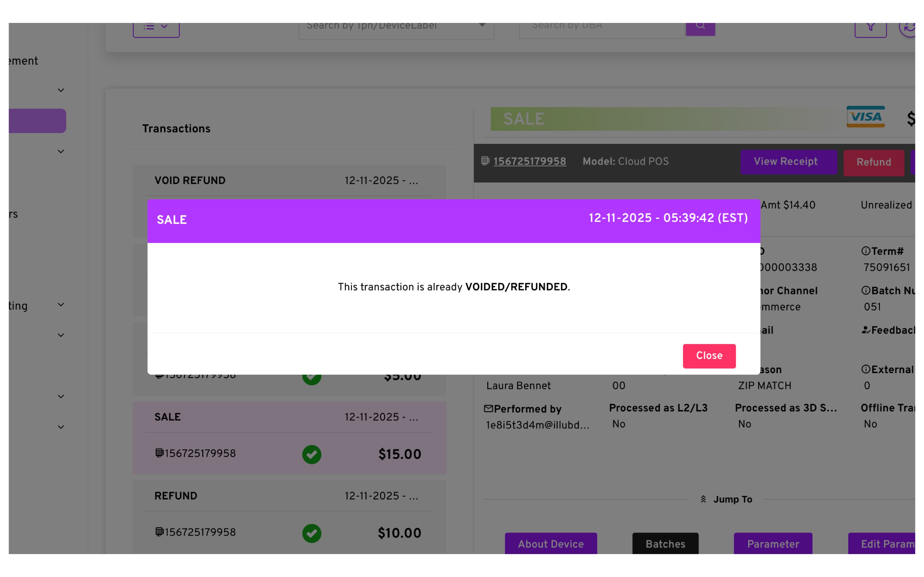924x577 pixels.
Task: Click the refresh icon at top right
Action: click(909, 27)
